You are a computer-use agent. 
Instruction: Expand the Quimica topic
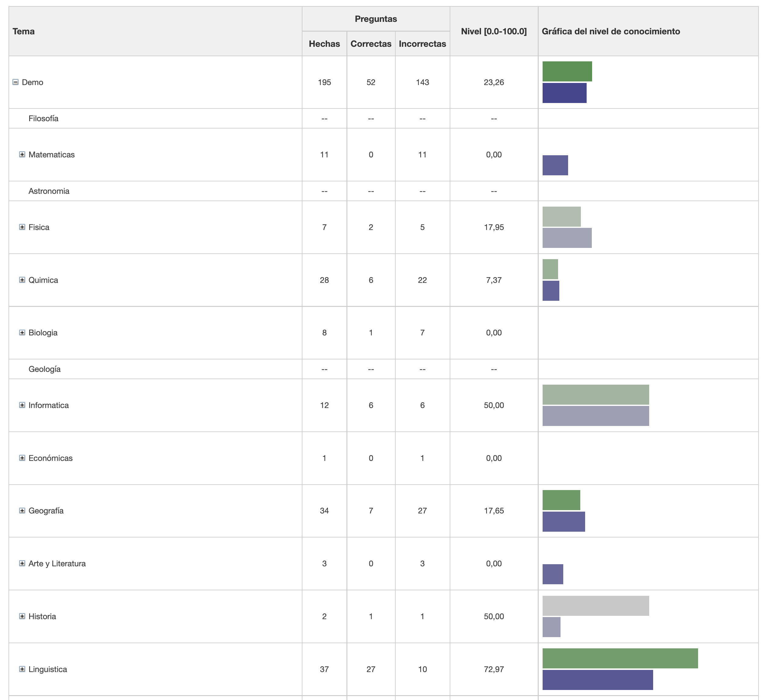22,280
